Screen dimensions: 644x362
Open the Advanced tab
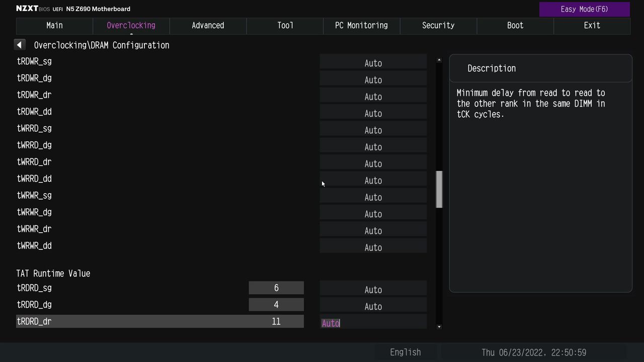208,26
